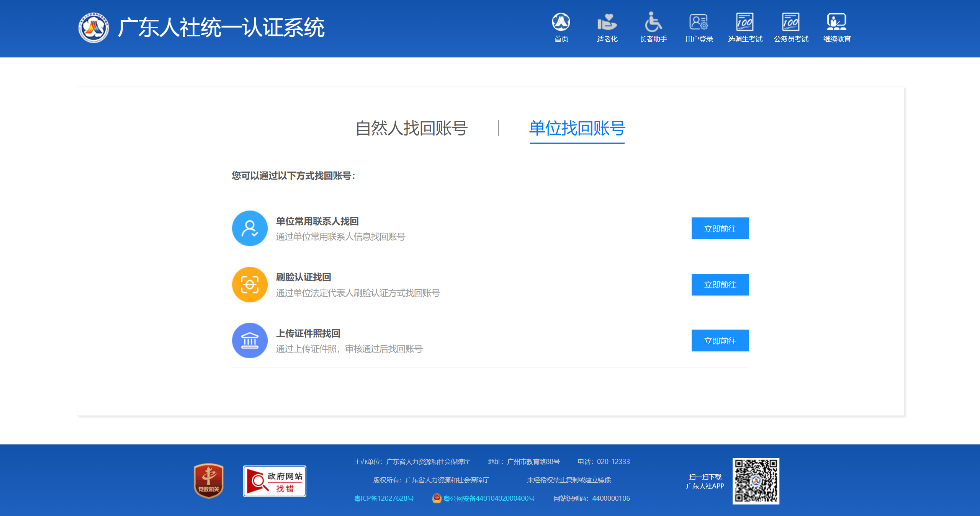Open the 公务员考试 exam icon
The image size is (980, 516).
[x=791, y=22]
